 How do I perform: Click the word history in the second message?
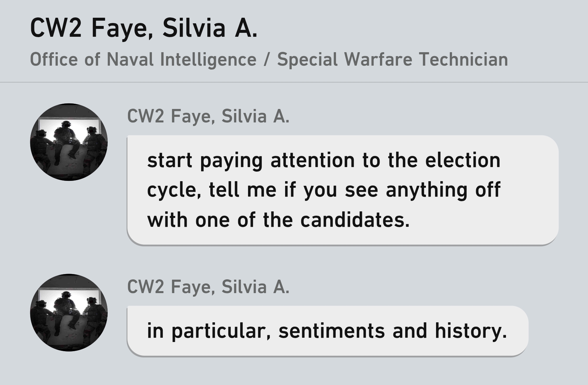pos(471,331)
